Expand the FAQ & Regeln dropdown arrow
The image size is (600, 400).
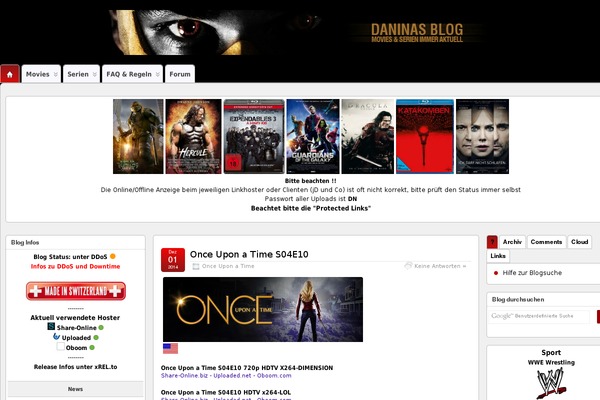point(158,74)
